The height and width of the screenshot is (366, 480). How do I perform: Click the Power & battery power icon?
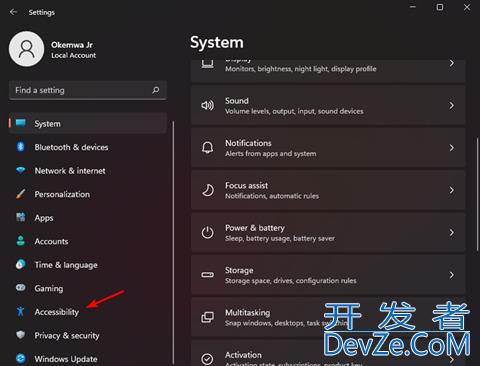207,232
